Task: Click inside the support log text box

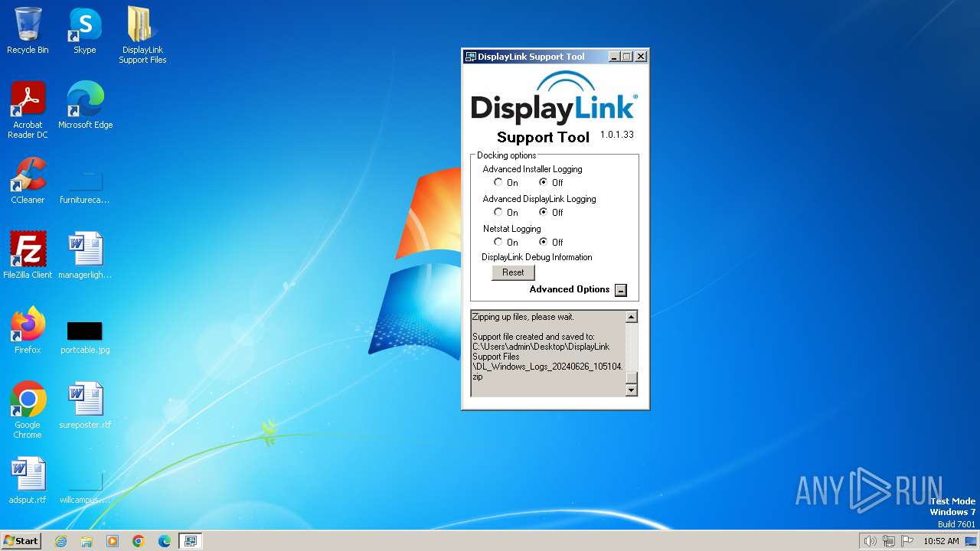Action: (x=548, y=354)
